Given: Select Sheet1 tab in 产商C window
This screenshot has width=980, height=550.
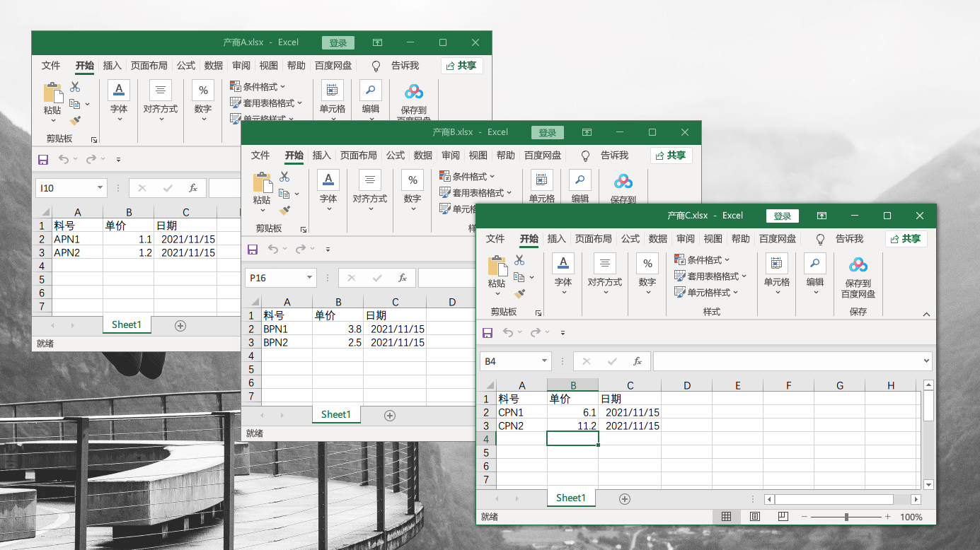Looking at the screenshot, I should tap(571, 498).
